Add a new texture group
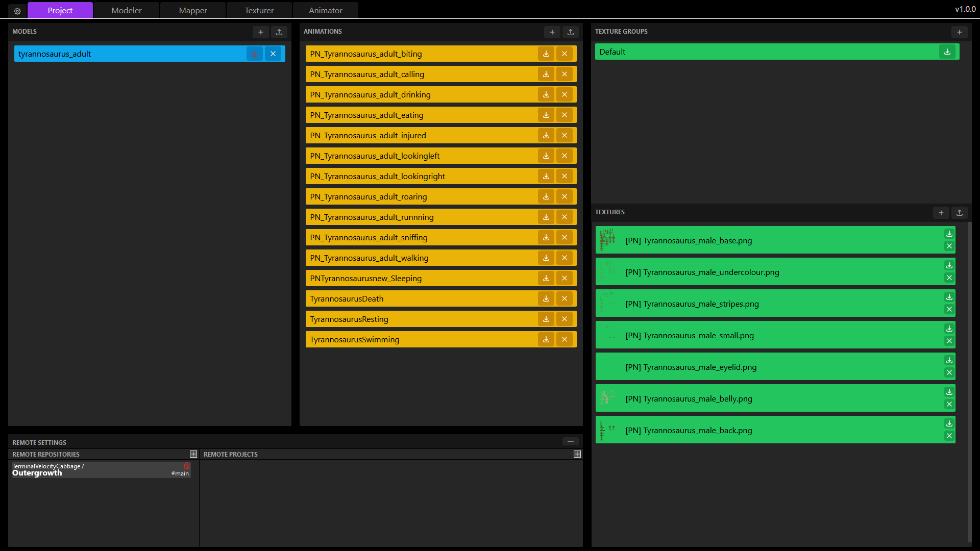This screenshot has width=980, height=551. [x=960, y=32]
